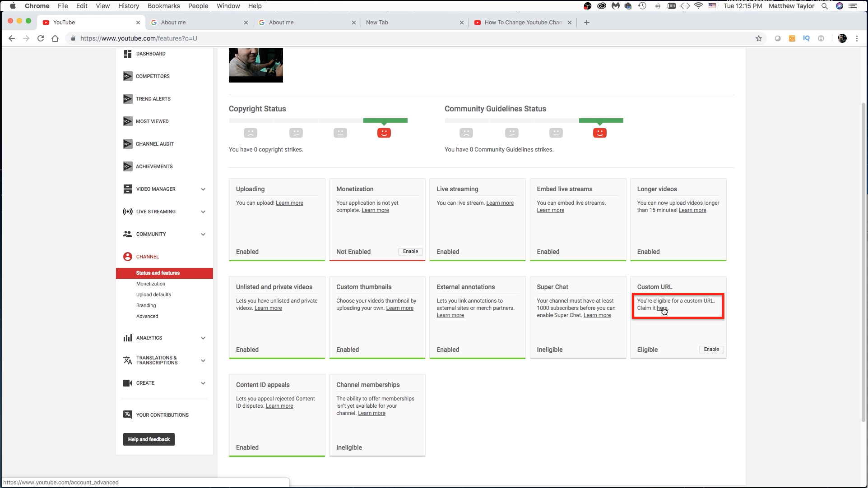
Task: Select the Competitors icon
Action: pos(128,76)
